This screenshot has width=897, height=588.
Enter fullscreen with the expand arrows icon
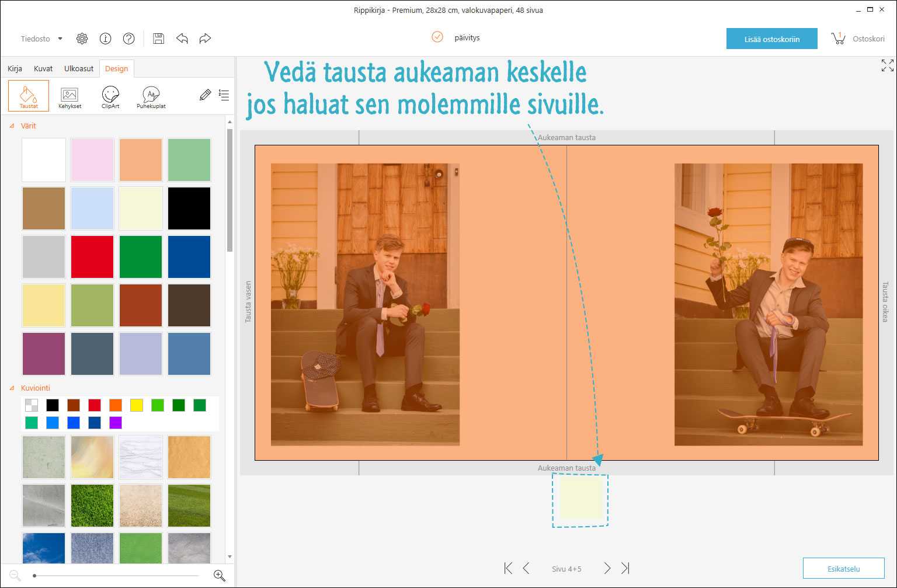click(x=887, y=65)
